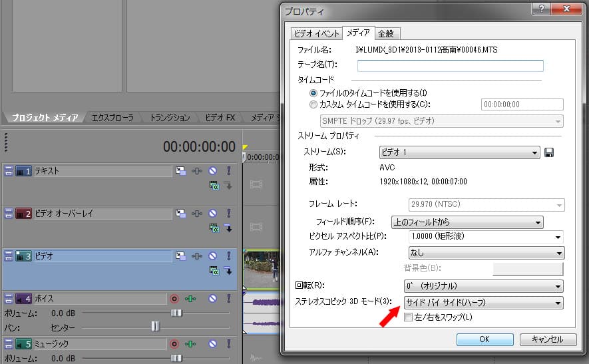Enable 左/右をスワップ checkbox
589x364 pixels.
(x=409, y=317)
